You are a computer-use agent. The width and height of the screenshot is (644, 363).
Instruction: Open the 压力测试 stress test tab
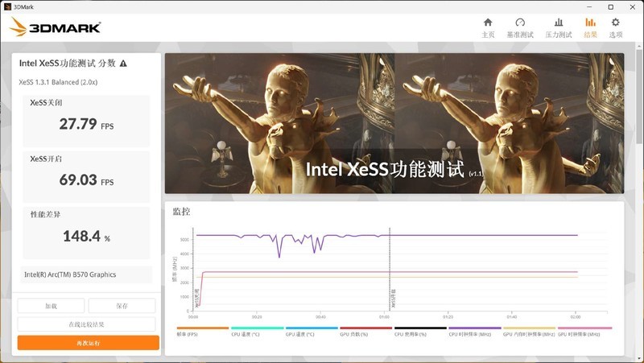click(x=558, y=28)
